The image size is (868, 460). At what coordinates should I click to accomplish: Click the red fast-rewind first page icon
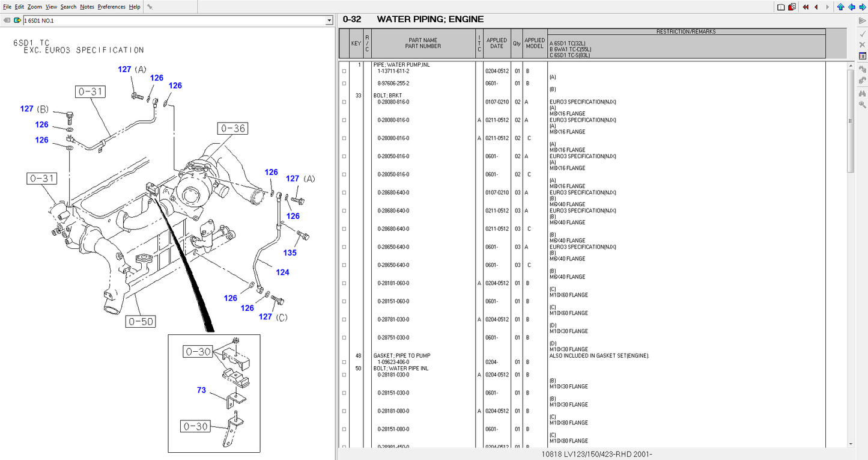click(805, 7)
